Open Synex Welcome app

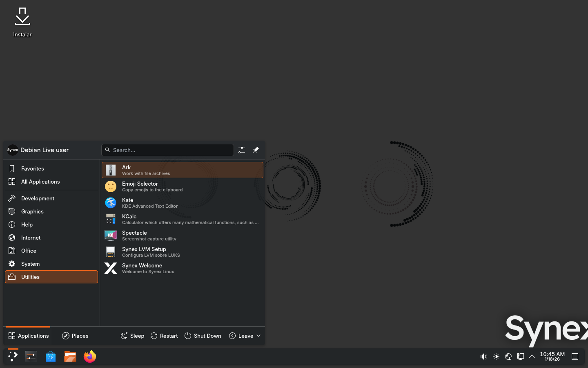182,268
